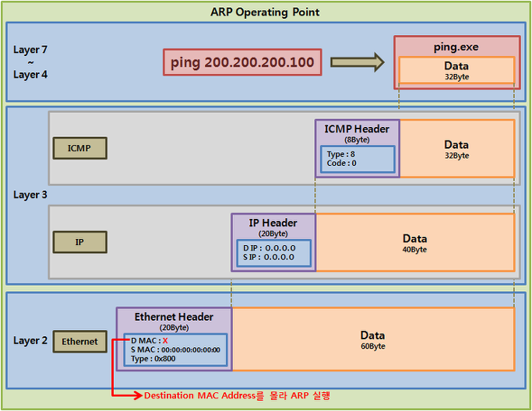
Task: Click the "Layer 7 ~ Layer 4" label
Action: pyautogui.click(x=30, y=62)
